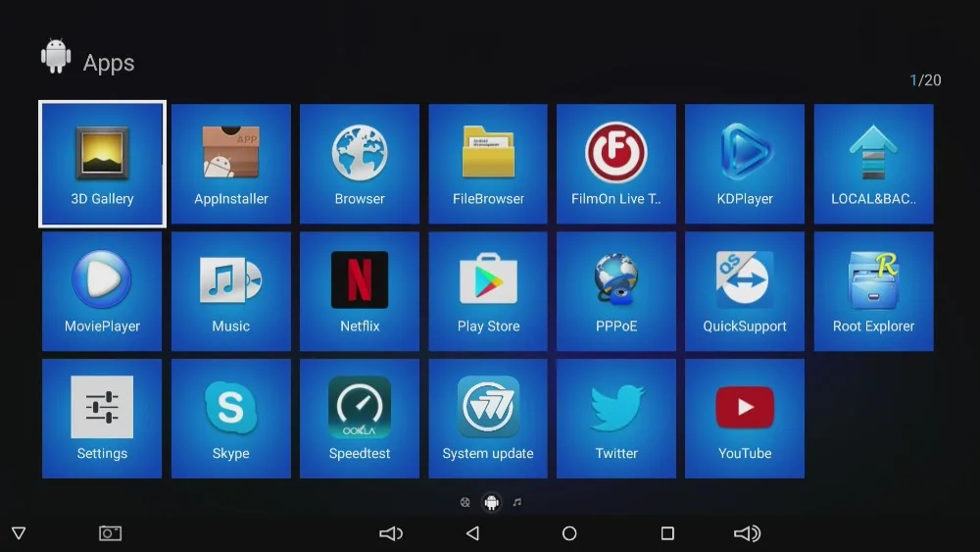Hide the navigation bar with the down triangle
Screen dimensions: 980x552
19,533
